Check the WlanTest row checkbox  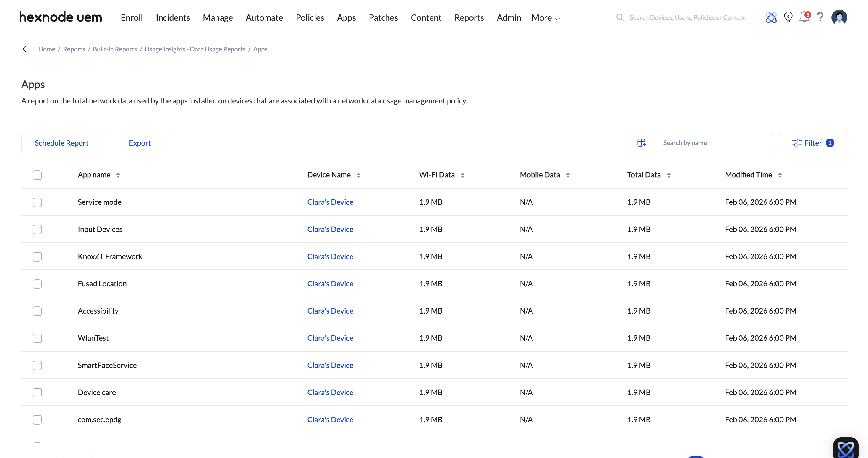(37, 338)
